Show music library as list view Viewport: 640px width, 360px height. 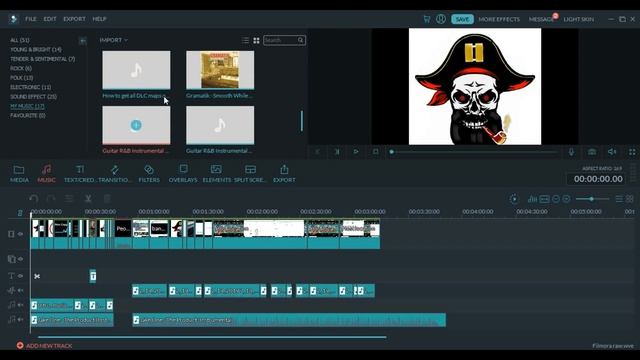tap(245, 40)
